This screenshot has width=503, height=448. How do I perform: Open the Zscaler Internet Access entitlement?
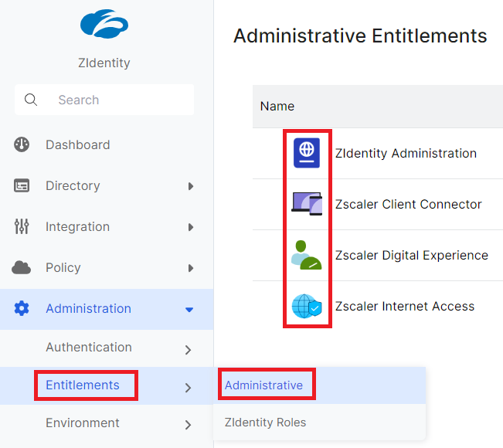click(x=405, y=306)
